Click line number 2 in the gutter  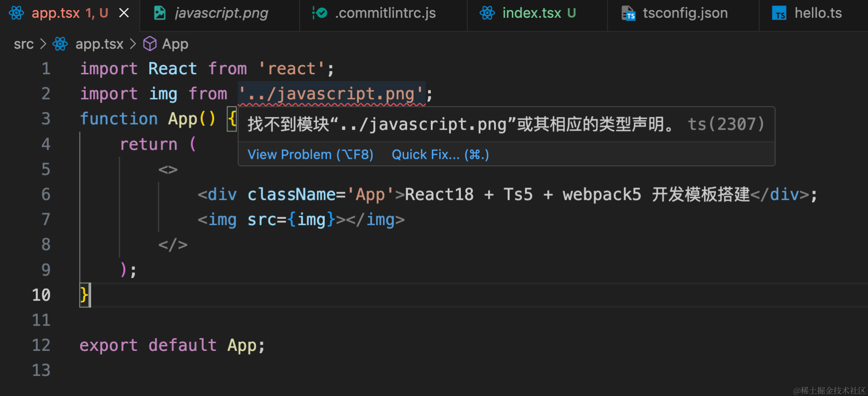coord(46,94)
